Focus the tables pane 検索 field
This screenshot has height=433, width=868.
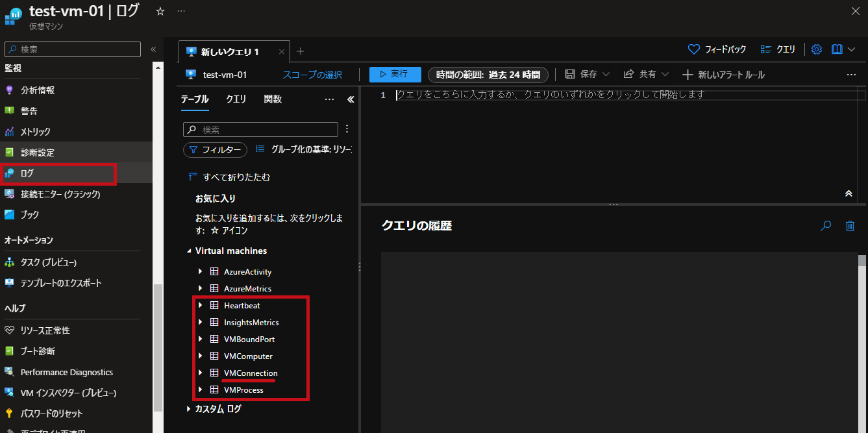260,130
